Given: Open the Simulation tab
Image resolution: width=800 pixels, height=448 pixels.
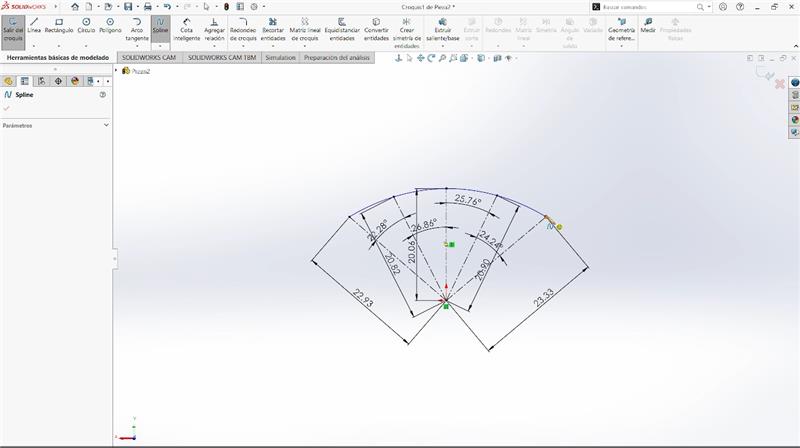Looking at the screenshot, I should (x=280, y=58).
